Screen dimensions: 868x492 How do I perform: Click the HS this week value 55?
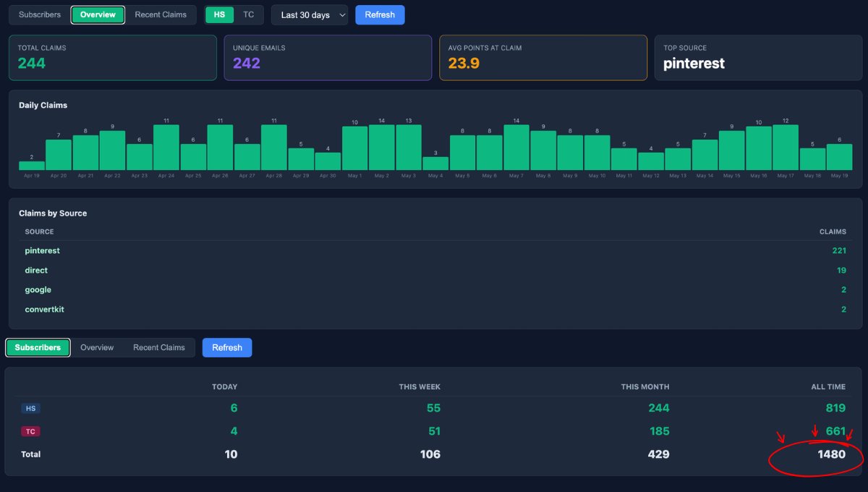click(x=433, y=408)
